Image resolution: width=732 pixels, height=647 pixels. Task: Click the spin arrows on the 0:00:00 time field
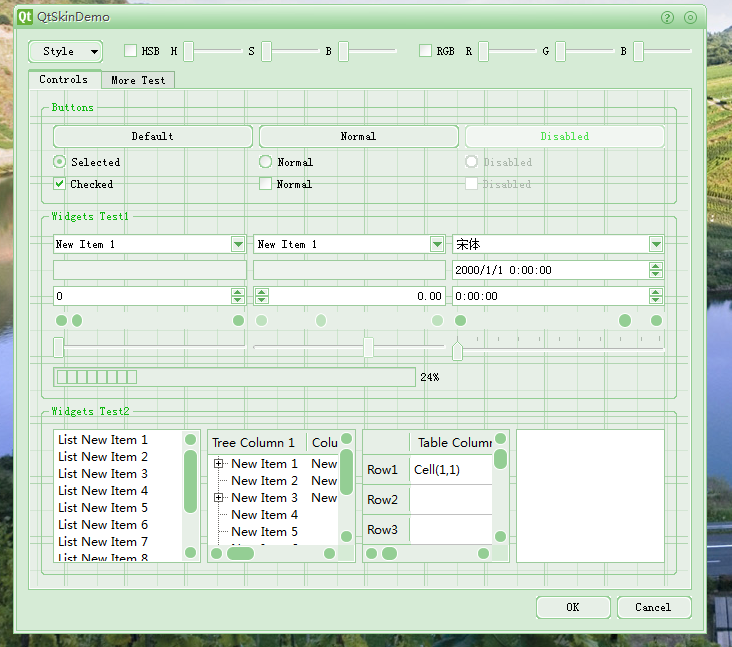click(x=656, y=296)
